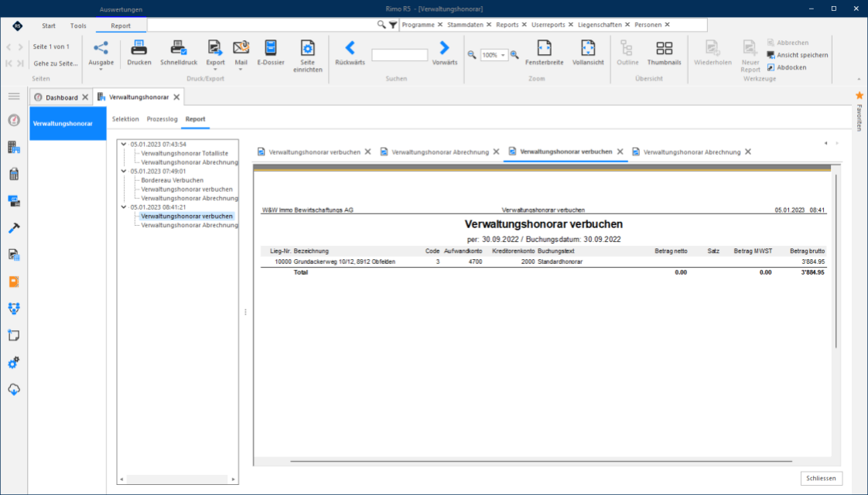Screen dimensions: 868x495
Task: Switch to the Dashboard tab
Action: [61, 97]
